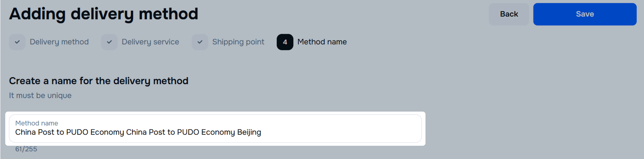
Task: Select the Method name step label
Action: pos(322,42)
